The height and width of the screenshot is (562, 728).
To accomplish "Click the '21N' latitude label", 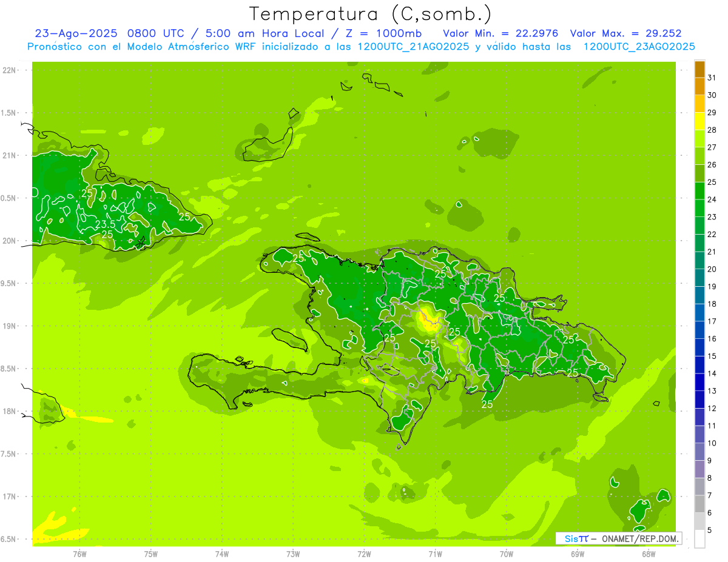I will (x=8, y=155).
